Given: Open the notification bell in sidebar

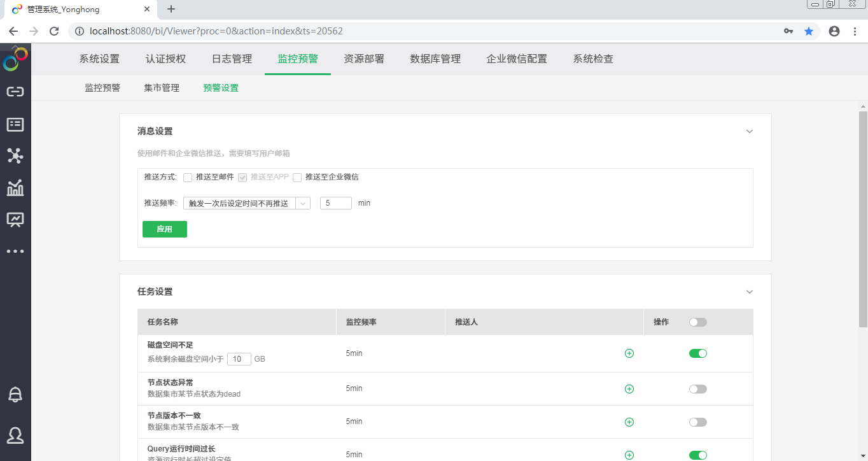Looking at the screenshot, I should [15, 395].
